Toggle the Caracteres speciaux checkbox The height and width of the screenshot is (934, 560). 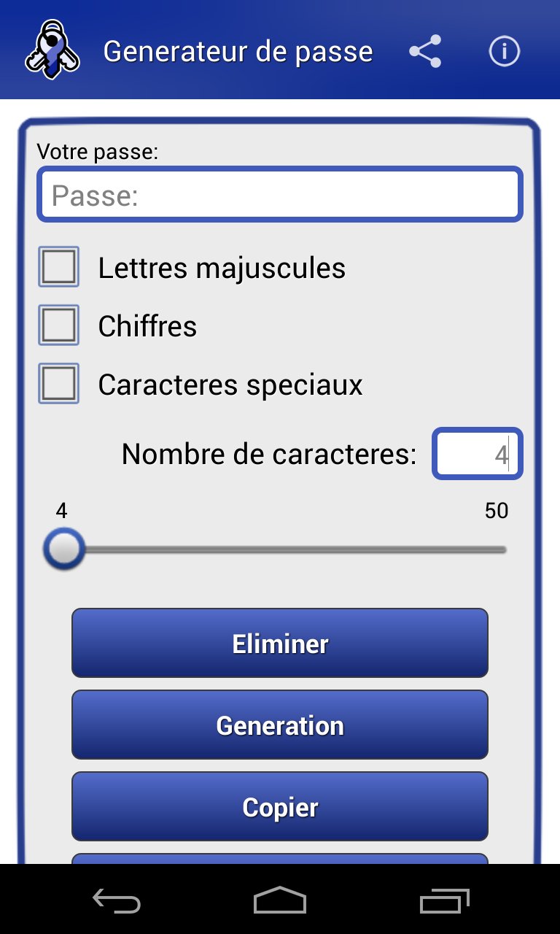(x=59, y=384)
